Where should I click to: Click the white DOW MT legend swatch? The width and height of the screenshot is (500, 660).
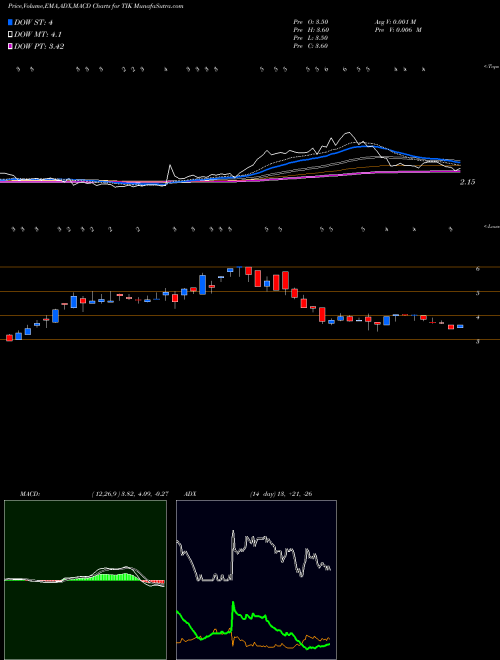click(x=10, y=35)
